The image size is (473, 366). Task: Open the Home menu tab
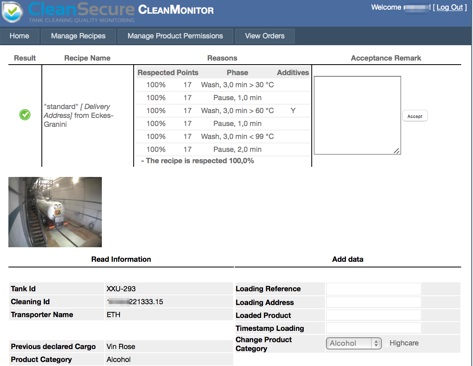[19, 36]
